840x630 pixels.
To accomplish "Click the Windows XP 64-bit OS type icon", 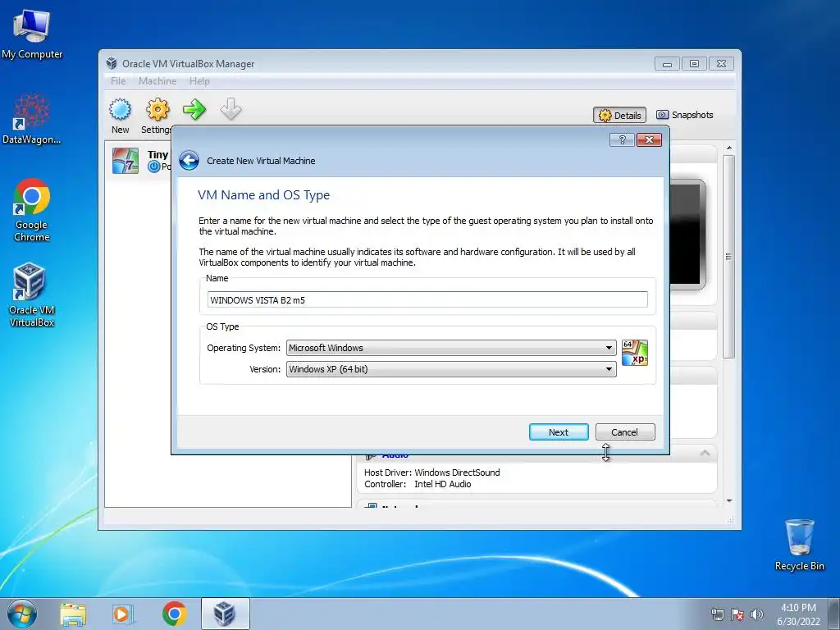I will (635, 353).
